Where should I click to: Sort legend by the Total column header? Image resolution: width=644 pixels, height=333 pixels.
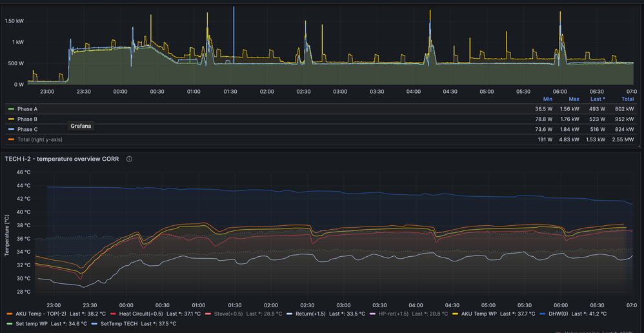pos(628,99)
